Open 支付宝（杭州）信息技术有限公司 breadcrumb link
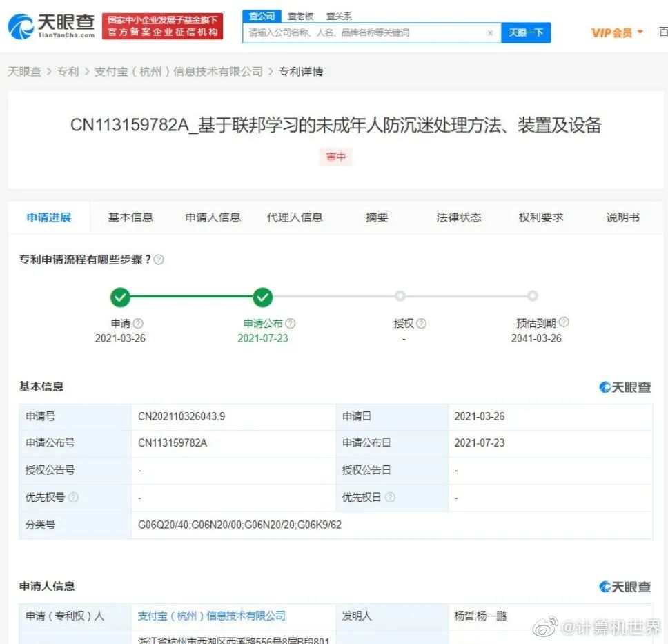Viewport: 668px width, 644px height. (179, 71)
